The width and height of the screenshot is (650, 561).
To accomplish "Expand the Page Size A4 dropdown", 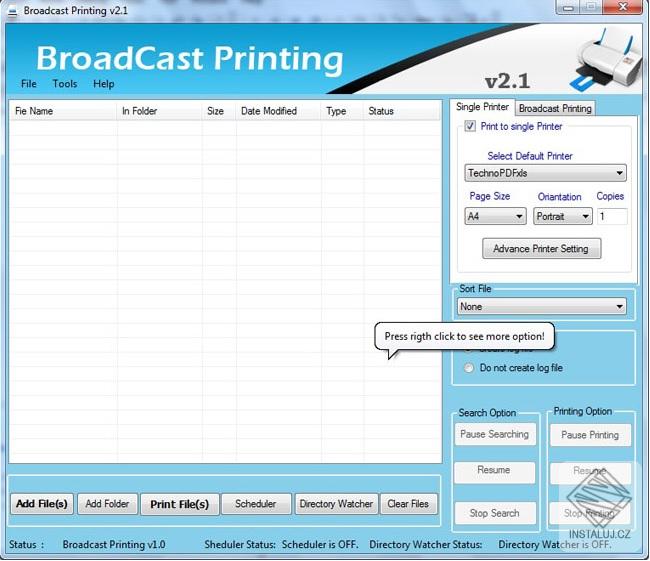I will click(x=495, y=216).
